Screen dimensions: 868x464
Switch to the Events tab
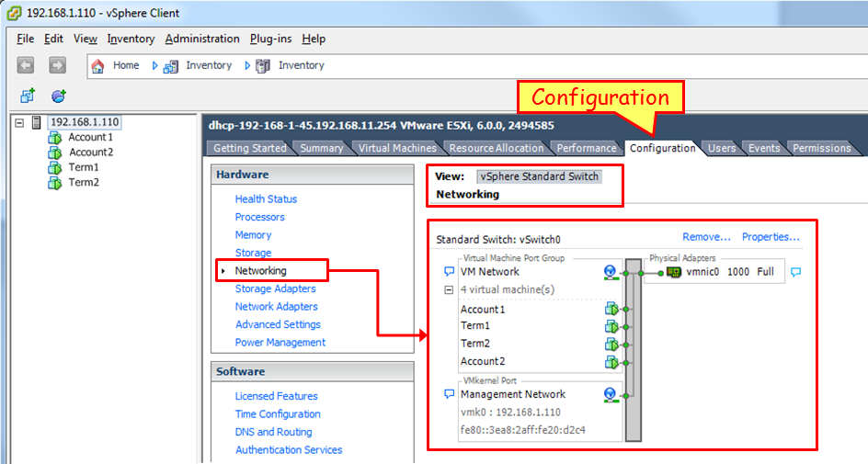click(x=764, y=148)
